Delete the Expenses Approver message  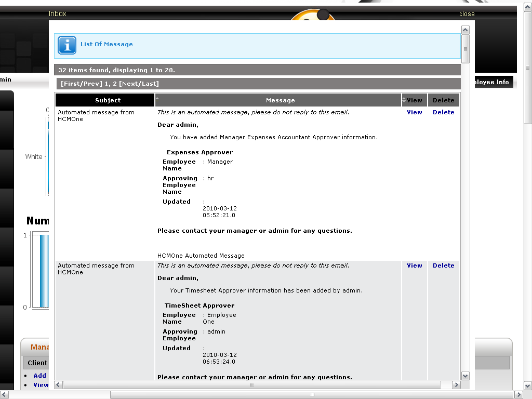tap(444, 112)
